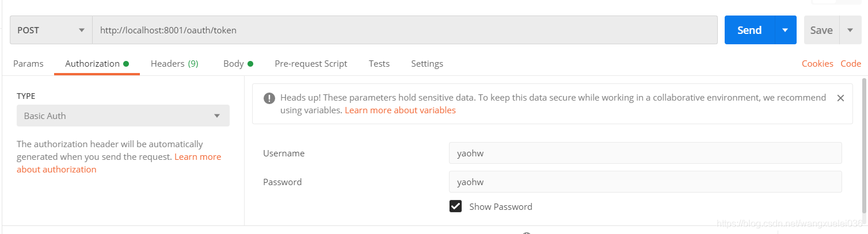Click the warning info icon in banner
This screenshot has width=868, height=234.
[269, 98]
